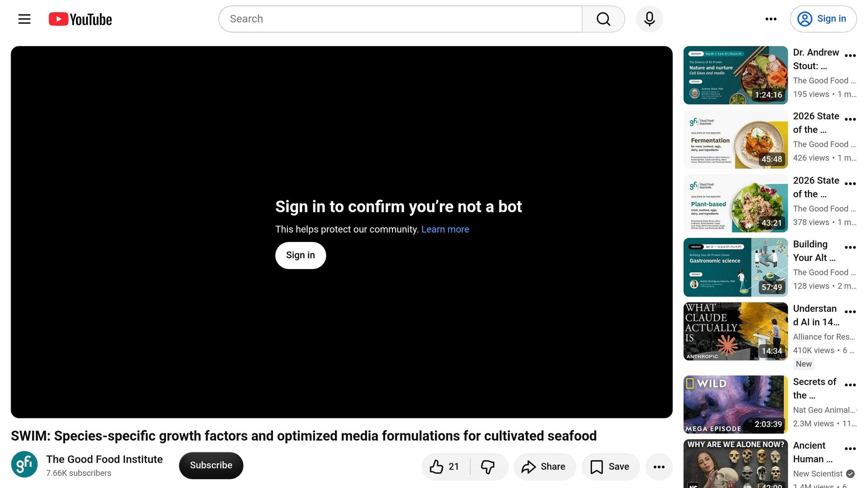Click the Save bookmark button

(610, 467)
